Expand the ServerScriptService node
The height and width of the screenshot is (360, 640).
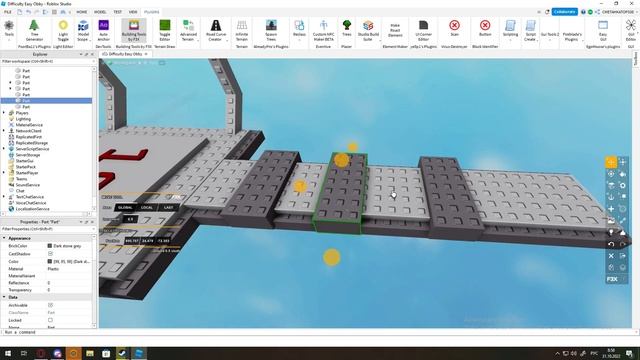4,149
